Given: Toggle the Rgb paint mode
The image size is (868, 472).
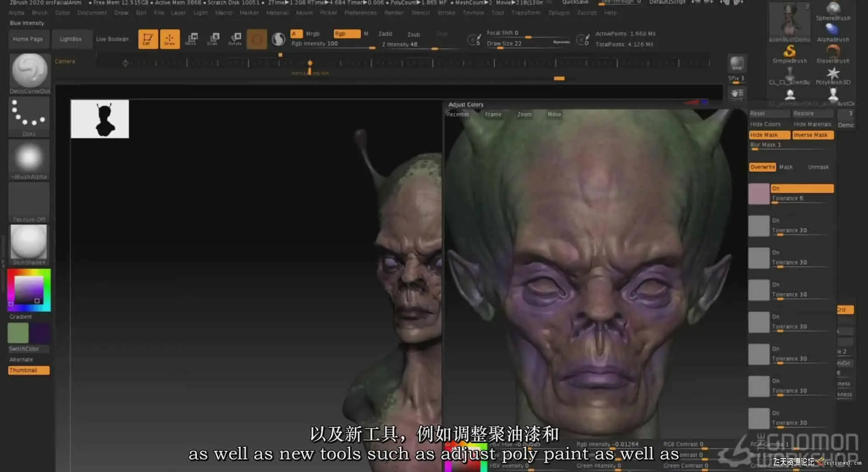Looking at the screenshot, I should (x=346, y=34).
